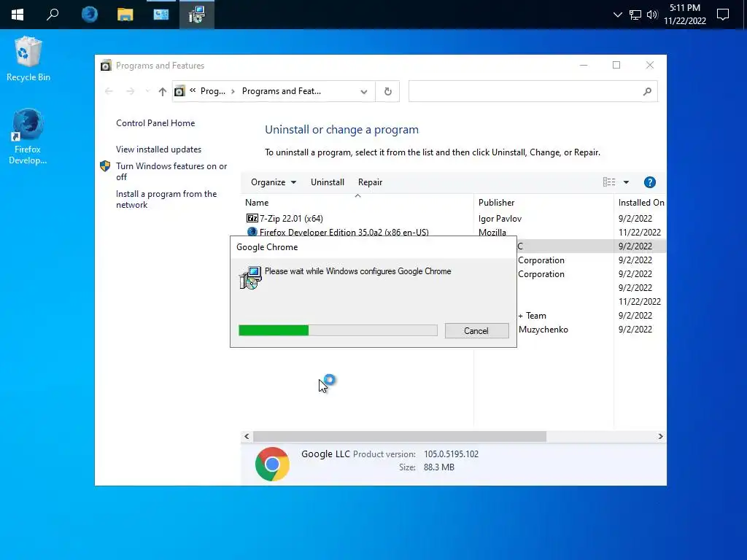This screenshot has width=747, height=560.
Task: Click horizontal scrollbar right arrow
Action: (x=660, y=436)
